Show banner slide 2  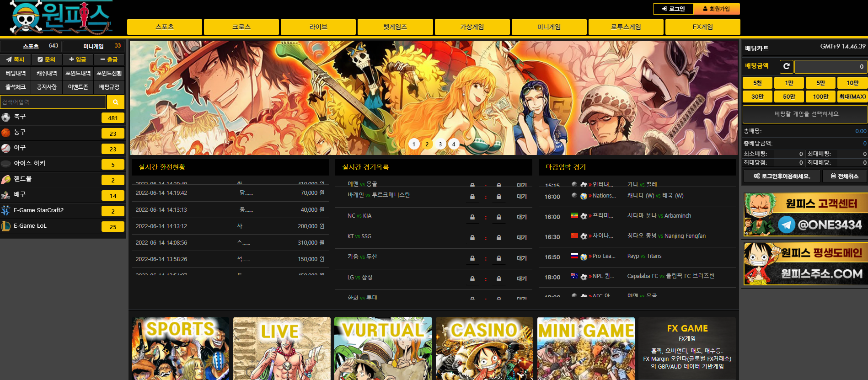[x=427, y=144]
